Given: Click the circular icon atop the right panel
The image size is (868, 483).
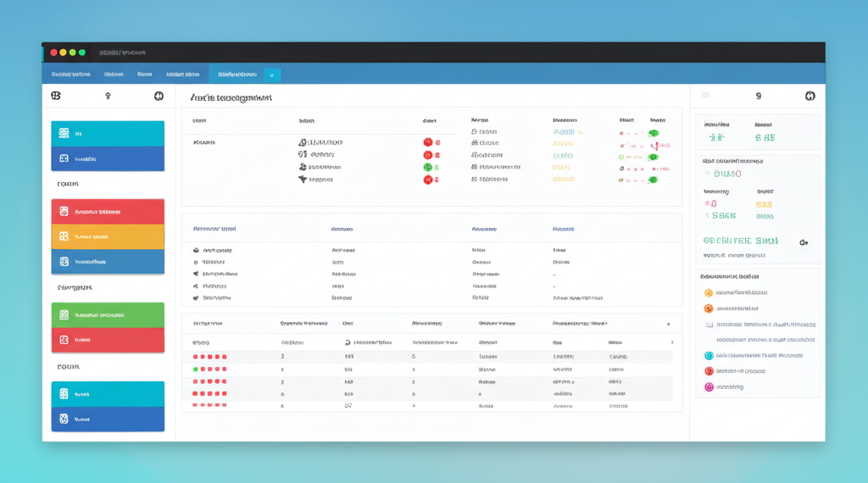Looking at the screenshot, I should tap(810, 97).
